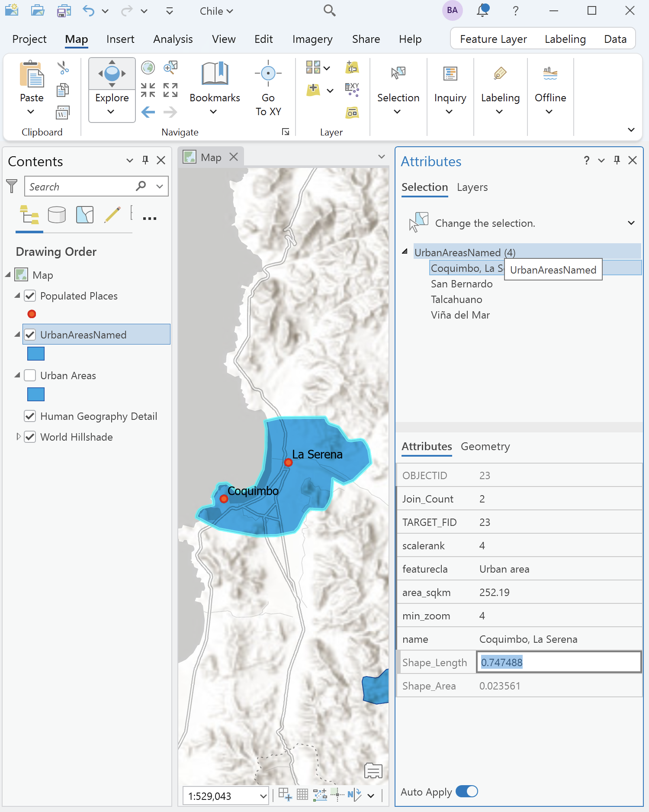Click the blue UrbanAreasNamed symbol swatch
The width and height of the screenshot is (649, 812).
(x=36, y=354)
